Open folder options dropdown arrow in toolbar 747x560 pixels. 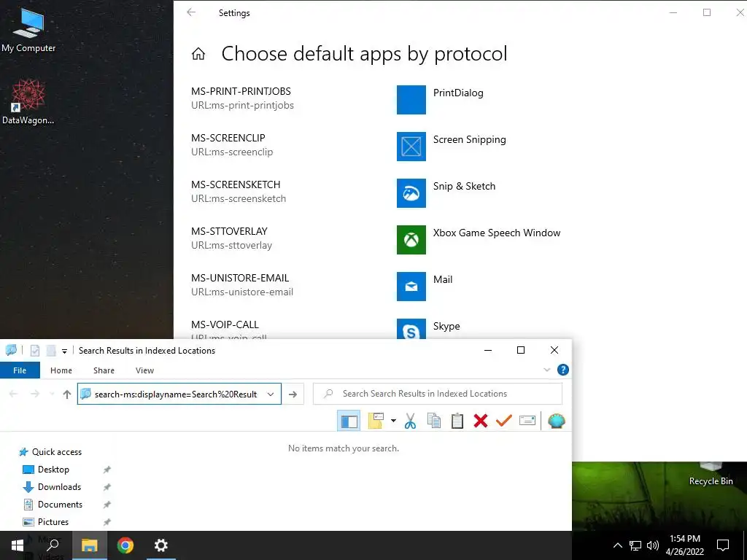point(393,421)
